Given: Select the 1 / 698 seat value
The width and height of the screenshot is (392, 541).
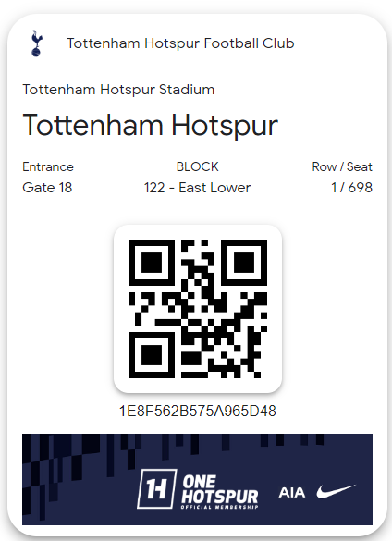Looking at the screenshot, I should click(351, 188).
